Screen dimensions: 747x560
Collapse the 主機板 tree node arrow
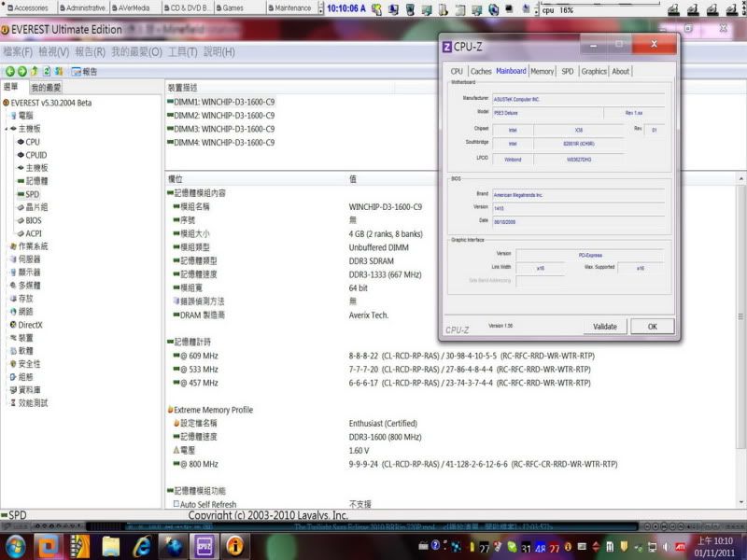click(x=7, y=129)
